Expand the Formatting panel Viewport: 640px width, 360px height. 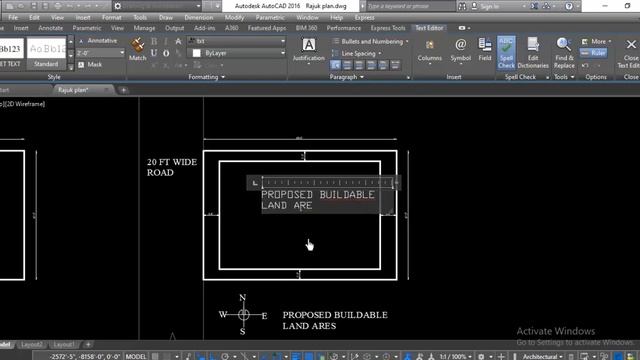click(207, 77)
